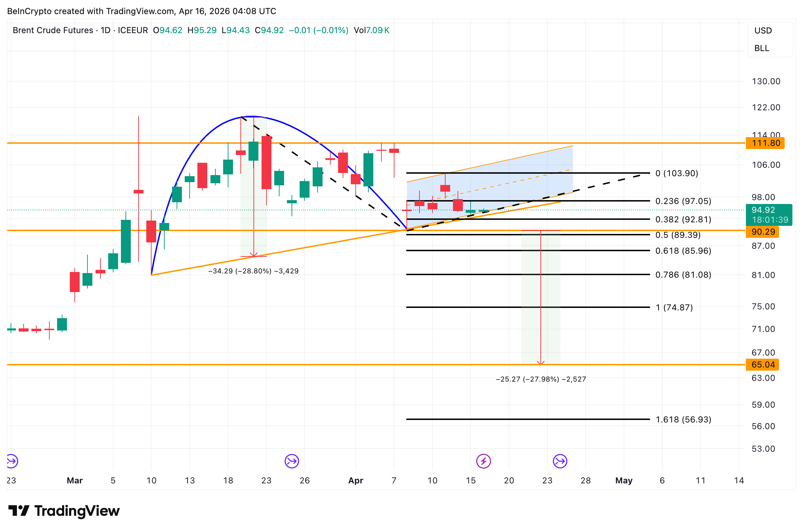The height and width of the screenshot is (532, 803).
Task: Select the lightning event marker near April 15
Action: click(484, 460)
